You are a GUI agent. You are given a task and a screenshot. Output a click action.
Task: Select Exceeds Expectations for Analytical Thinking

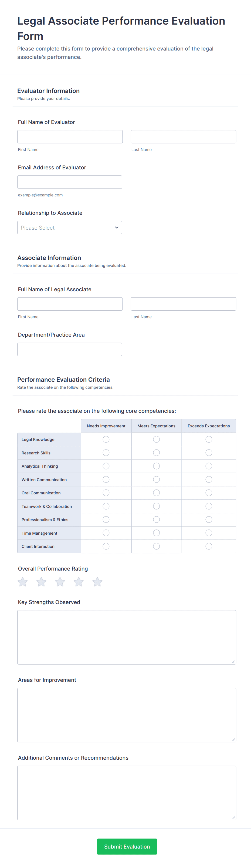pos(209,466)
